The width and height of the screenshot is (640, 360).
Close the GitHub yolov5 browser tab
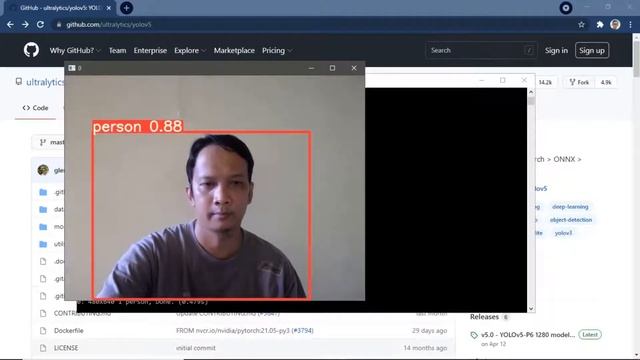(x=109, y=8)
